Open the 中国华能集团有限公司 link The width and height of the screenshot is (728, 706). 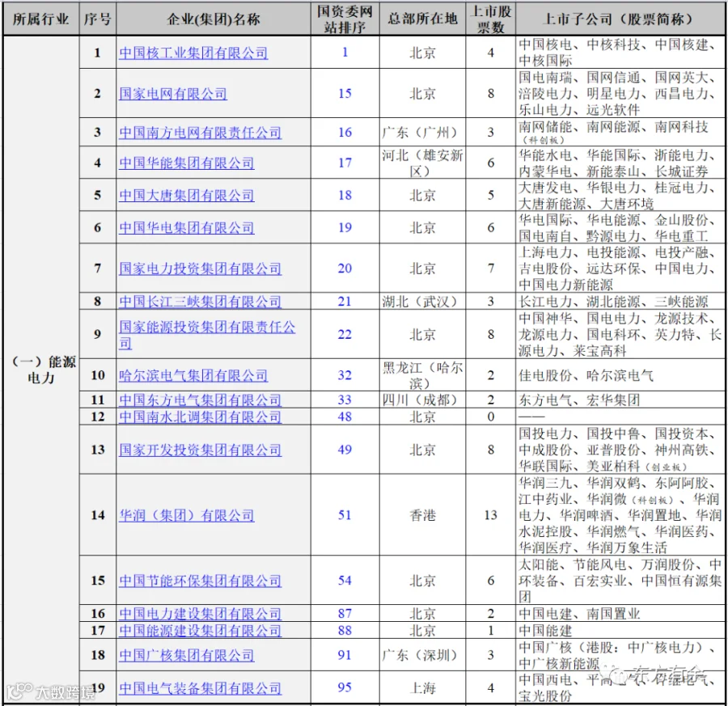(186, 163)
